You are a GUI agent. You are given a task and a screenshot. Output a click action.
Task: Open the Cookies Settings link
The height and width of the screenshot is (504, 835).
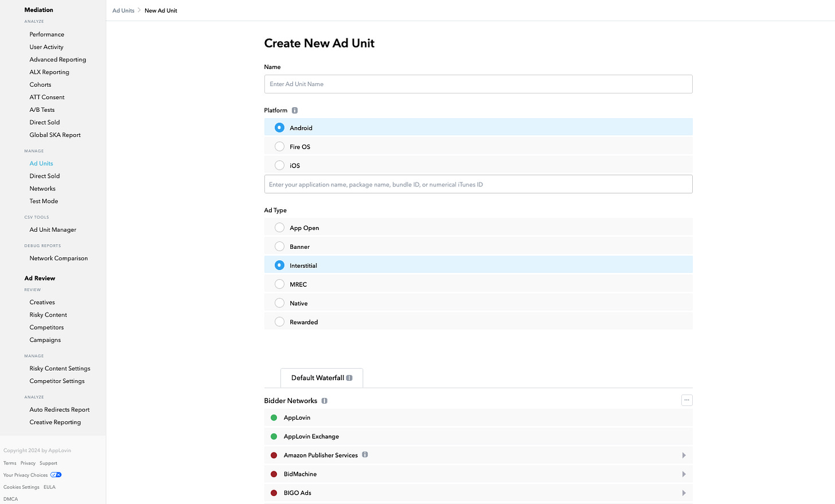point(21,487)
